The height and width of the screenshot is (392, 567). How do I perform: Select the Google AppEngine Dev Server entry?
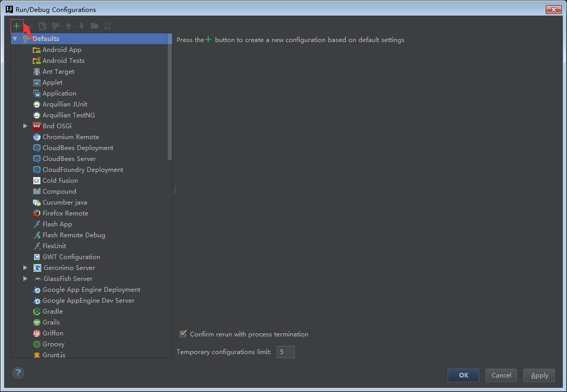[88, 301]
